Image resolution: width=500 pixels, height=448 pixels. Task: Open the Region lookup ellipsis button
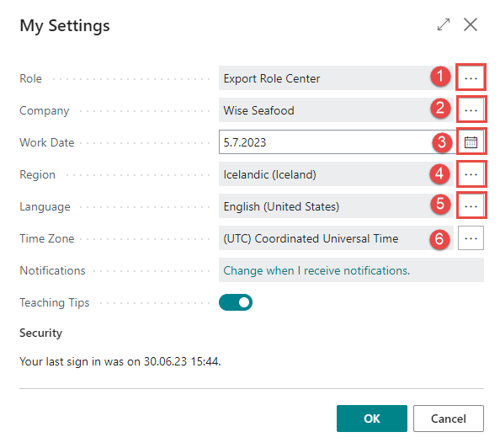pos(471,174)
